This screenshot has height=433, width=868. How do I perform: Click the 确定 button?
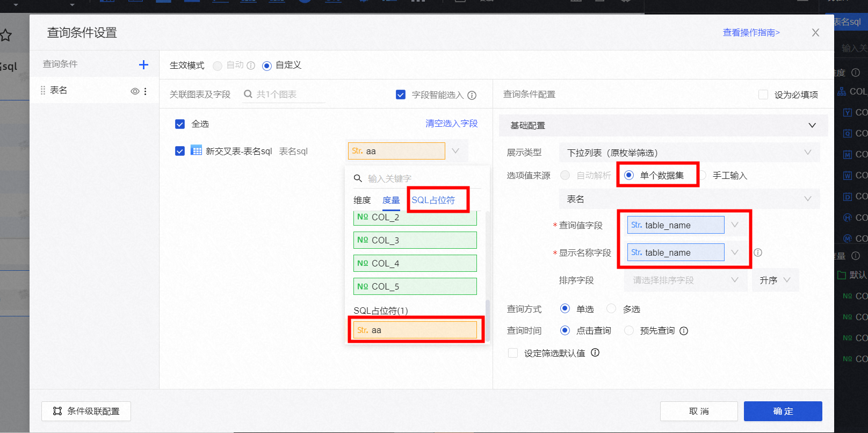pos(783,411)
